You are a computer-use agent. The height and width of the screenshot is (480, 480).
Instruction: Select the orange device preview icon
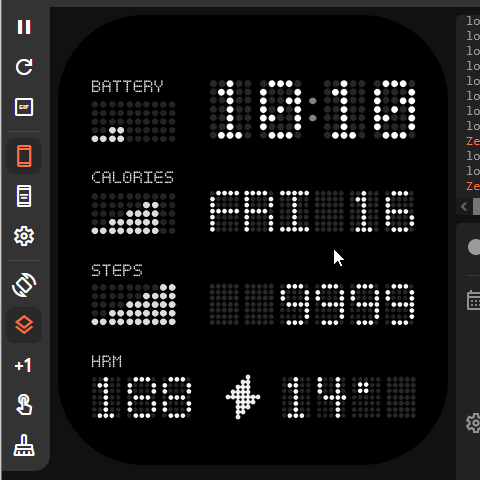[24, 156]
